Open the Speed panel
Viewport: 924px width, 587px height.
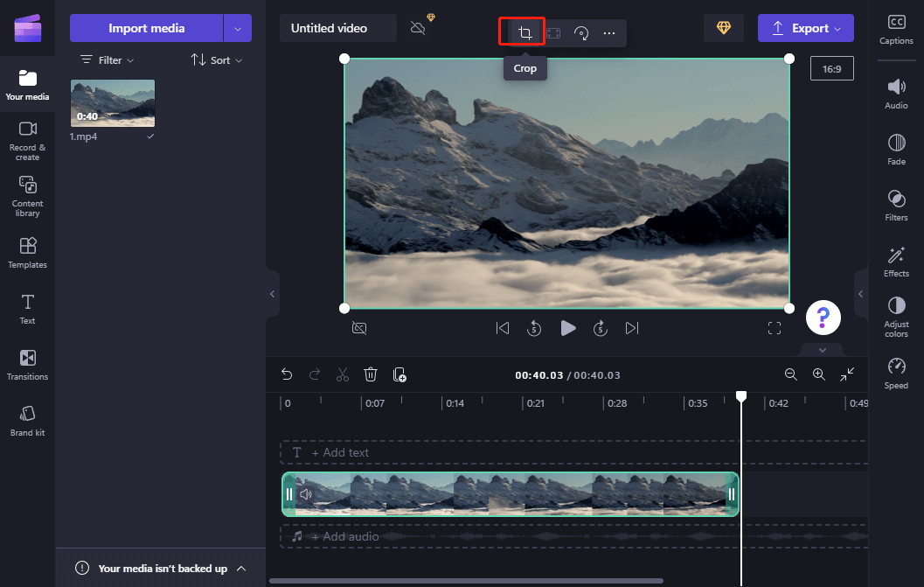click(896, 373)
